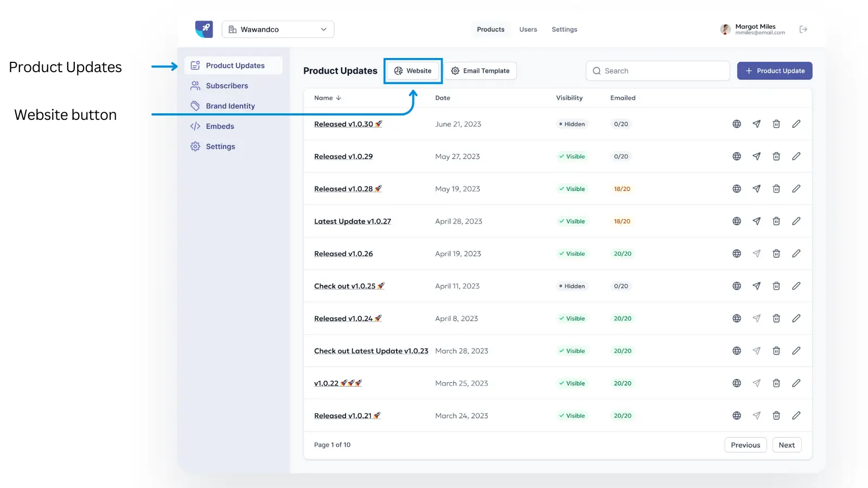Click the gear icon on Email Template
Image resolution: width=868 pixels, height=488 pixels.
tap(455, 70)
